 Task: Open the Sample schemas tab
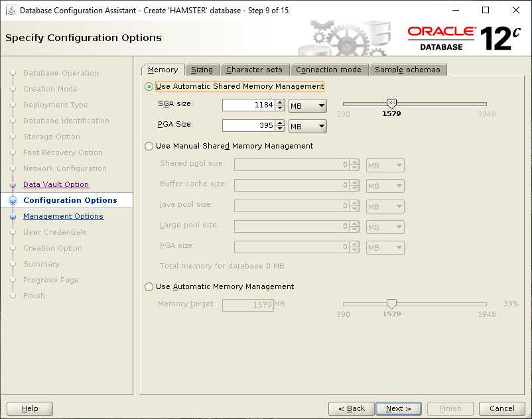[x=408, y=70]
